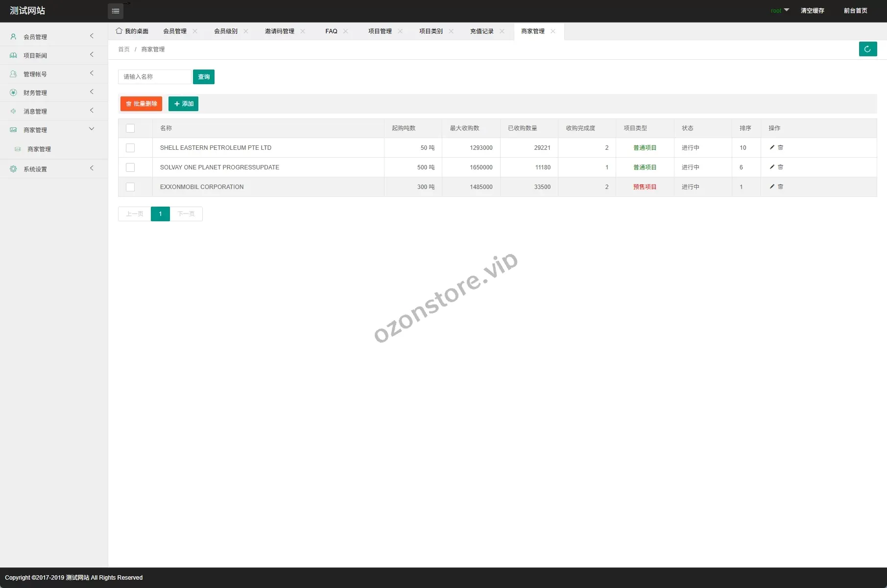This screenshot has height=588, width=887.
Task: Toggle the select-all checkbox in table header
Action: point(130,128)
